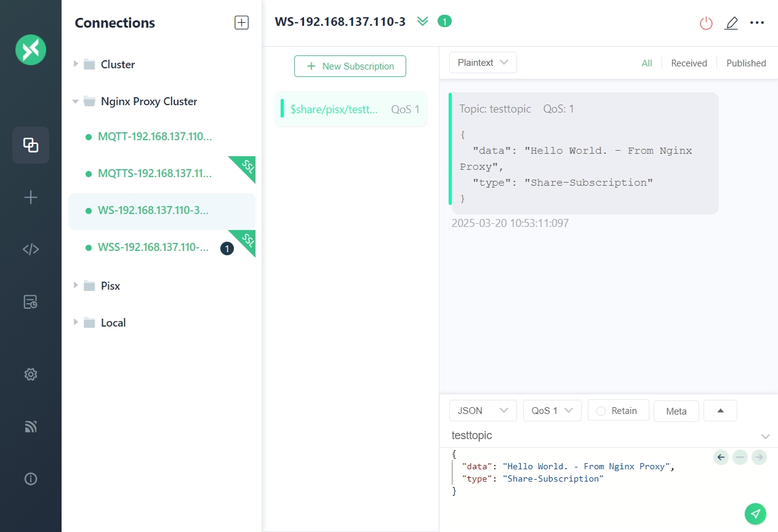Open connection editor with pencil icon
Image resolution: width=778 pixels, height=532 pixels.
pos(731,23)
